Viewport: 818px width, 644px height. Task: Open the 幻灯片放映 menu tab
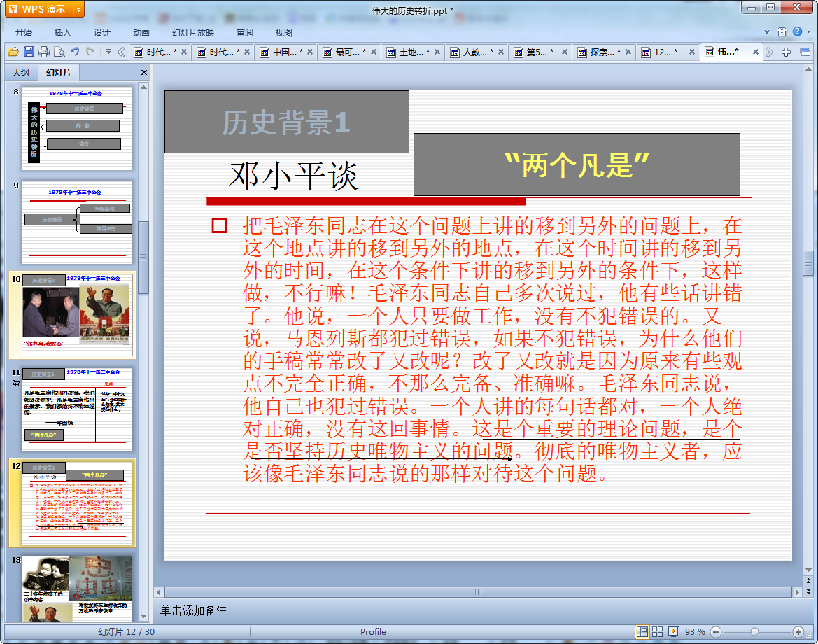[193, 32]
